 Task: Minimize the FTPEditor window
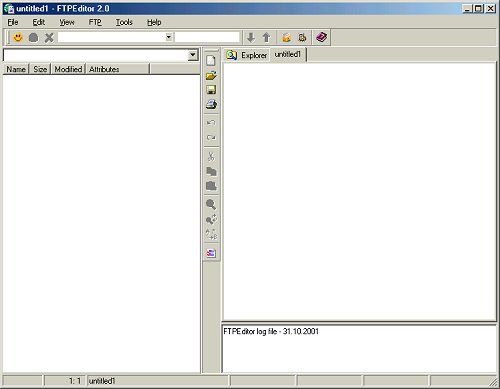[468, 9]
